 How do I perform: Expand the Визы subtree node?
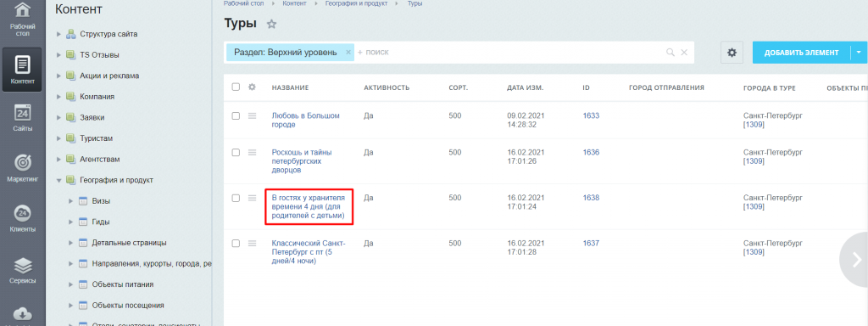[71, 200]
